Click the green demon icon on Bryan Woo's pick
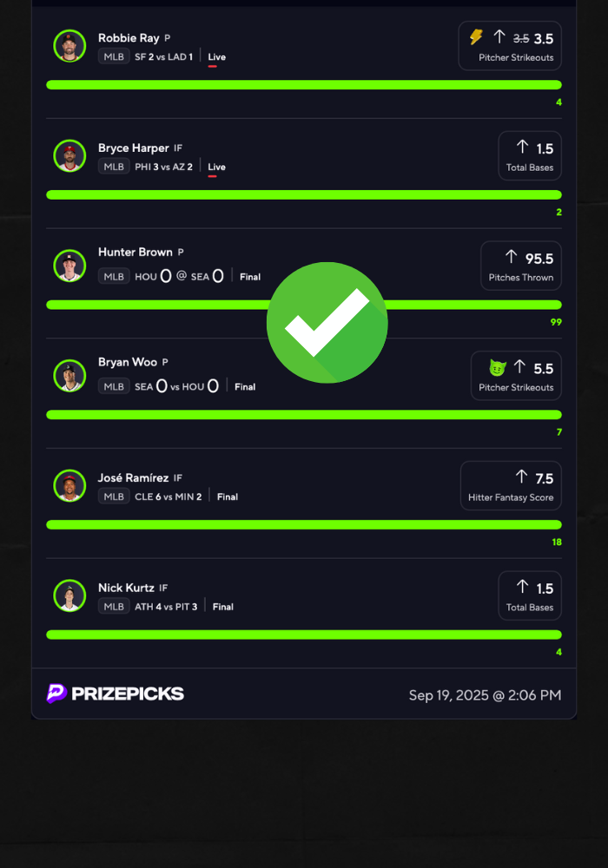608x868 pixels. 497,367
